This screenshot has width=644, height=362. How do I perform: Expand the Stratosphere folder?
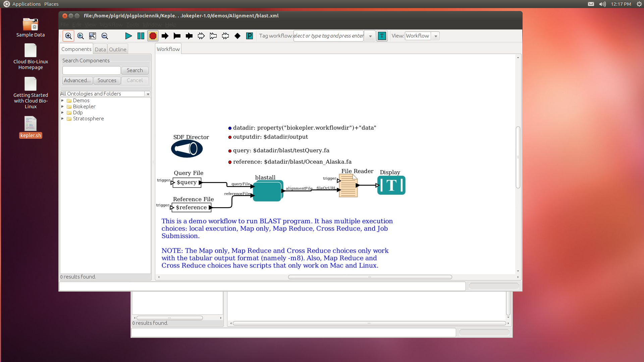click(62, 119)
